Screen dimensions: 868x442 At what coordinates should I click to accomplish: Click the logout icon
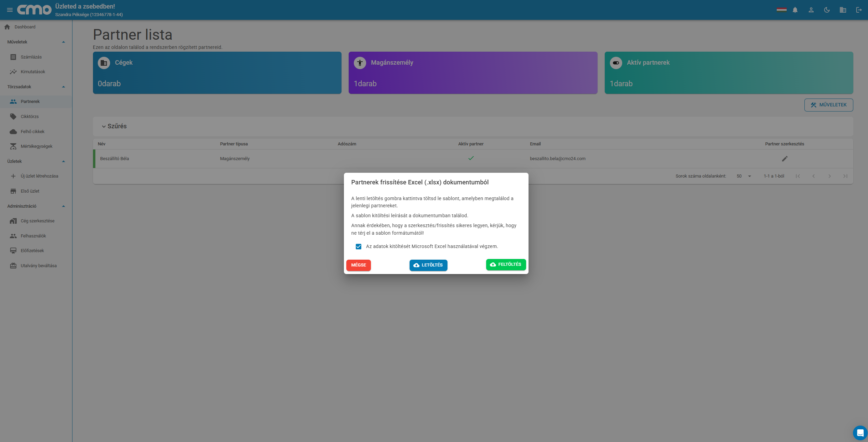click(858, 10)
